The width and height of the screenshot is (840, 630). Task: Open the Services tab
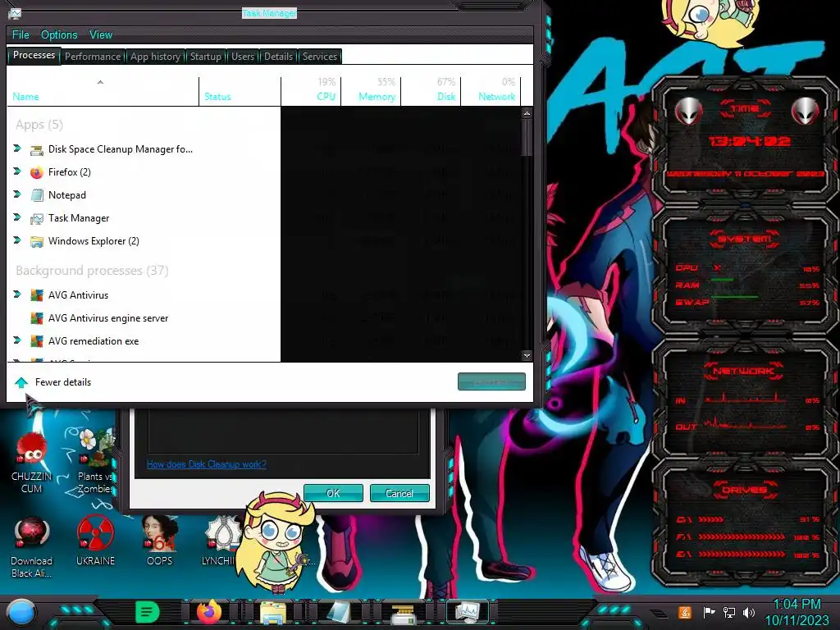tap(319, 57)
